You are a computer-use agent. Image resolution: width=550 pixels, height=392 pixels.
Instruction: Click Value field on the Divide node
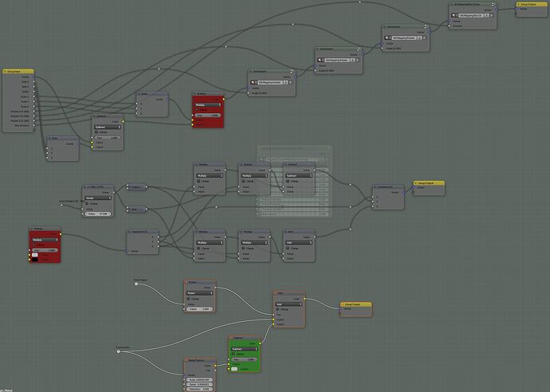point(98,214)
